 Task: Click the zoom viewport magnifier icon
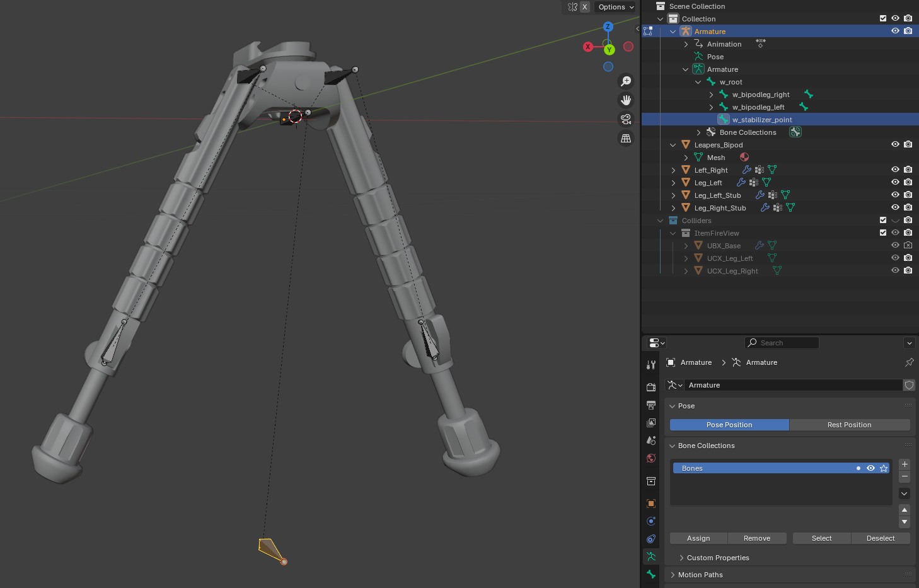coord(626,81)
